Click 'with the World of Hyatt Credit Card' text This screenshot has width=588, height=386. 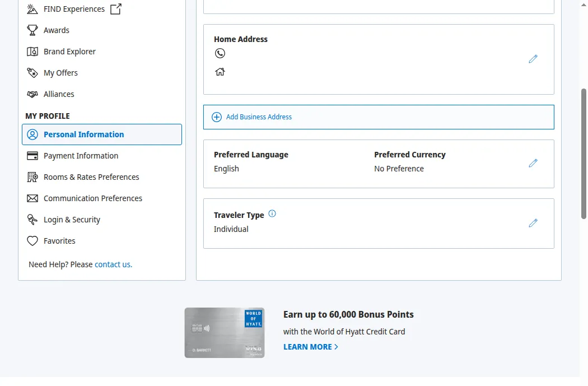point(344,332)
